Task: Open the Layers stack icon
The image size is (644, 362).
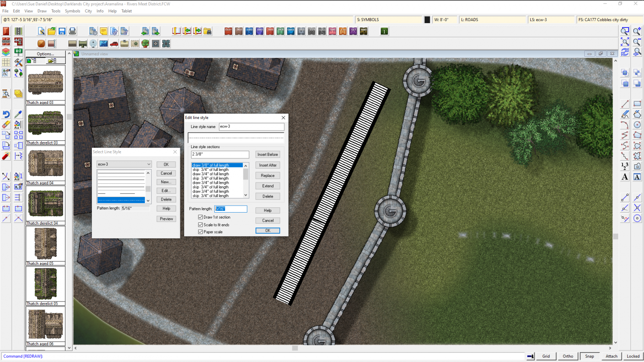Action: point(6,52)
